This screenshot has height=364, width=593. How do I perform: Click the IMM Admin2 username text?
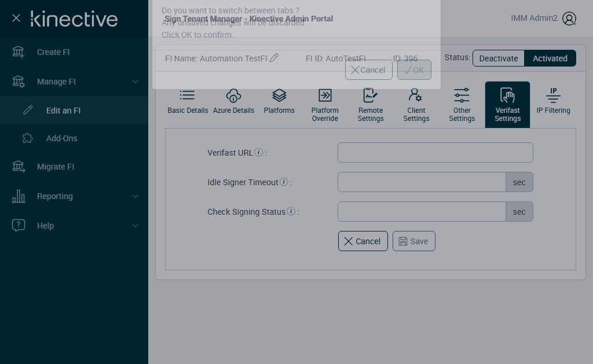(534, 18)
